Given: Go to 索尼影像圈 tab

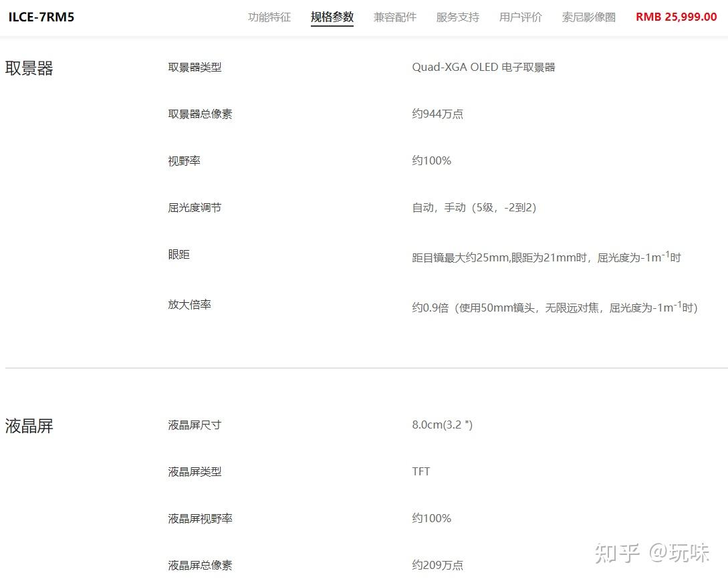Looking at the screenshot, I should click(x=589, y=17).
